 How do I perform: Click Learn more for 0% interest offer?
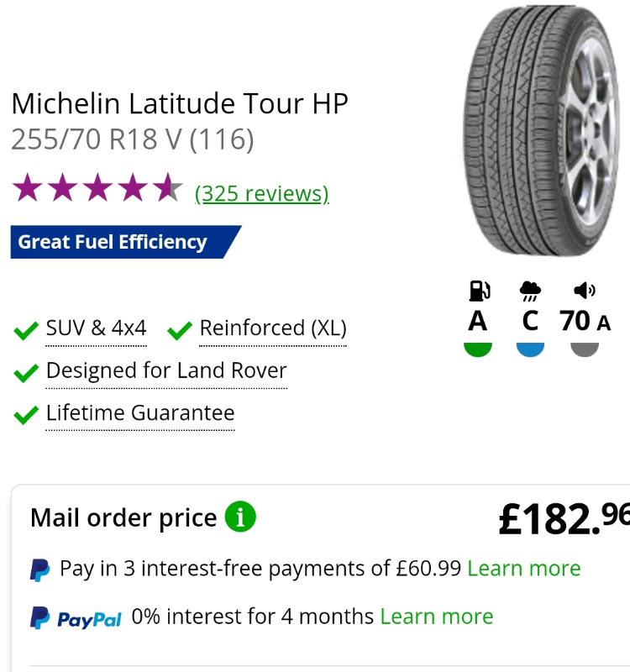point(436,617)
